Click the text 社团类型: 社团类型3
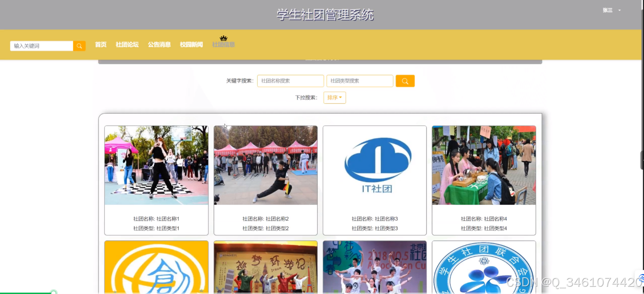The image size is (644, 294). coord(375,229)
